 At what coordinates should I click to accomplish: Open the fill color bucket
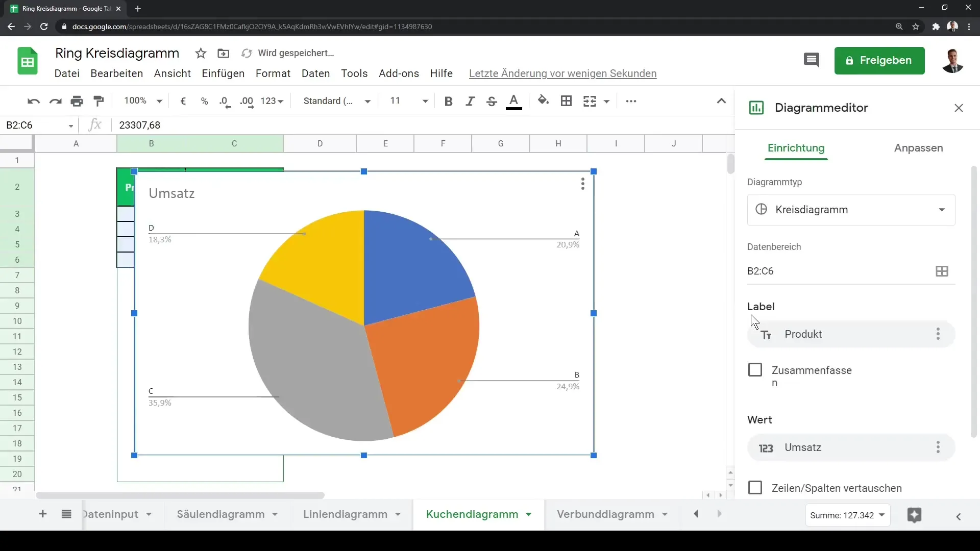point(544,101)
